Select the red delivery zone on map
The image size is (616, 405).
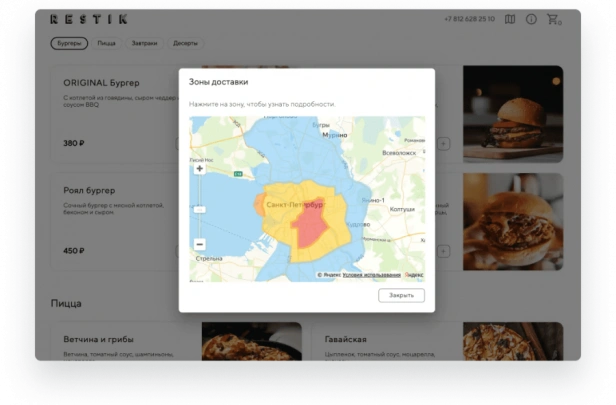click(310, 222)
